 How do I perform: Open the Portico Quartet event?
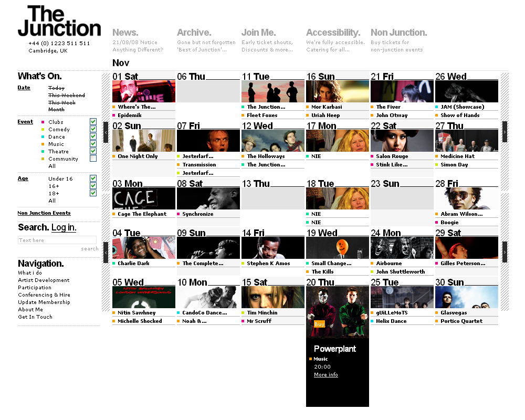461,321
